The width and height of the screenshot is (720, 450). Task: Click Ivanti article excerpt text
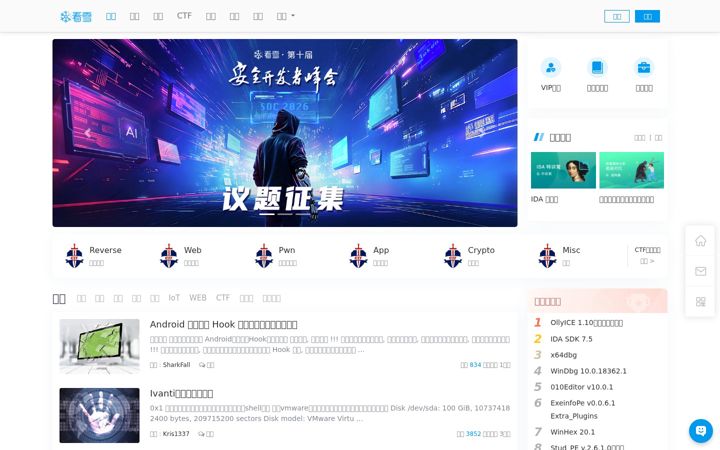tap(330, 413)
